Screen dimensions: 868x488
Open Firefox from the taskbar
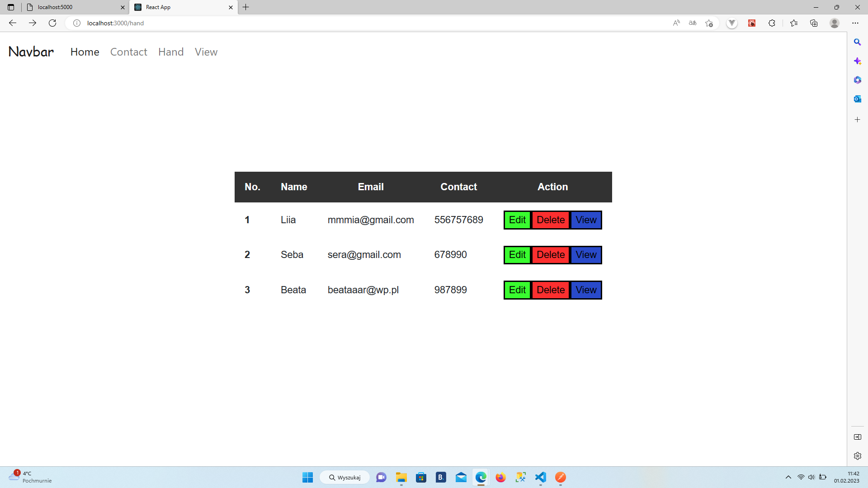[500, 478]
